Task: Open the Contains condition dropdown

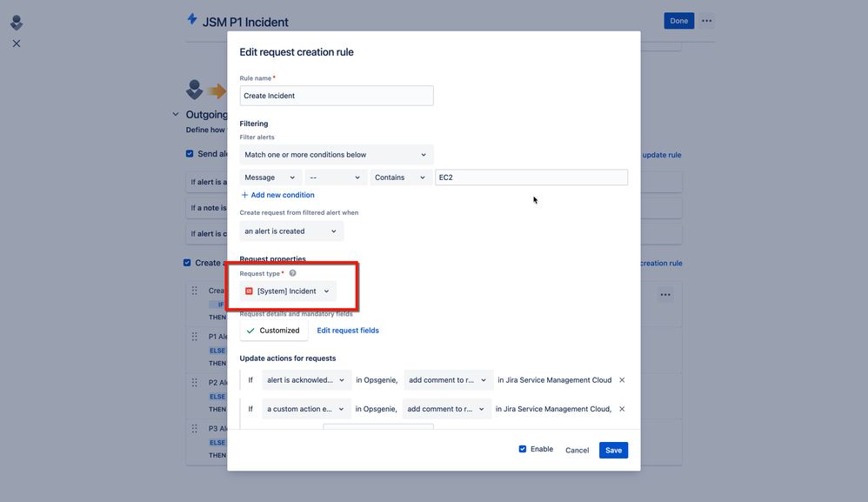Action: tap(401, 177)
